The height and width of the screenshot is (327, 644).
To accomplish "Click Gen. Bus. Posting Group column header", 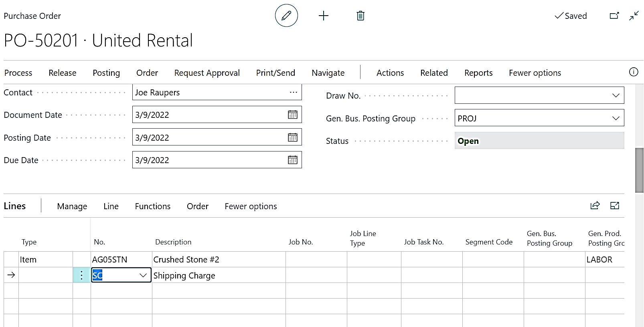I will coord(549,238).
